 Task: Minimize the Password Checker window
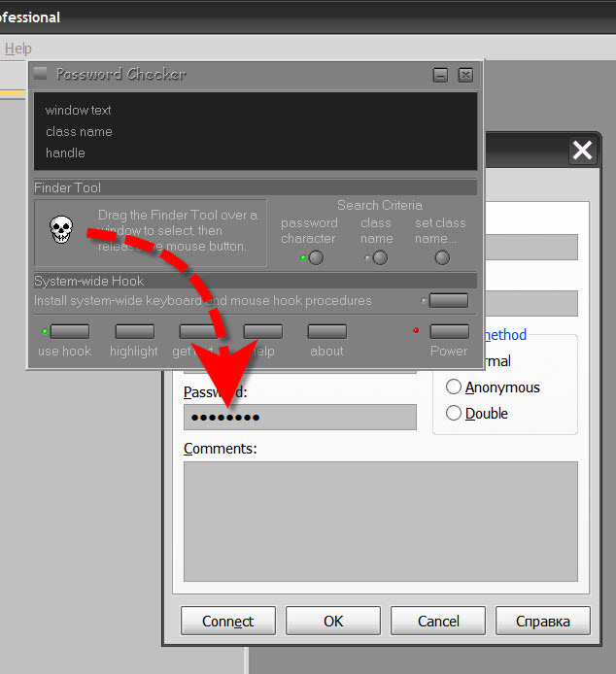440,75
